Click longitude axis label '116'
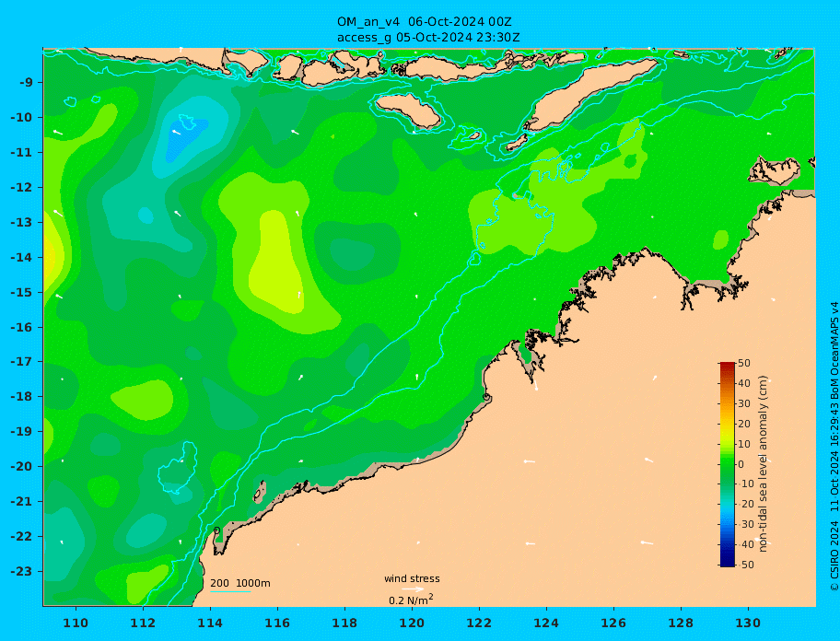 point(277,623)
